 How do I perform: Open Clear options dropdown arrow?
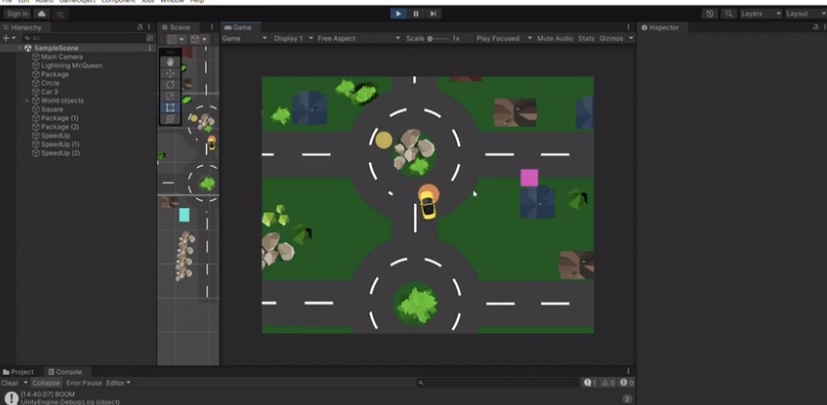pos(25,383)
